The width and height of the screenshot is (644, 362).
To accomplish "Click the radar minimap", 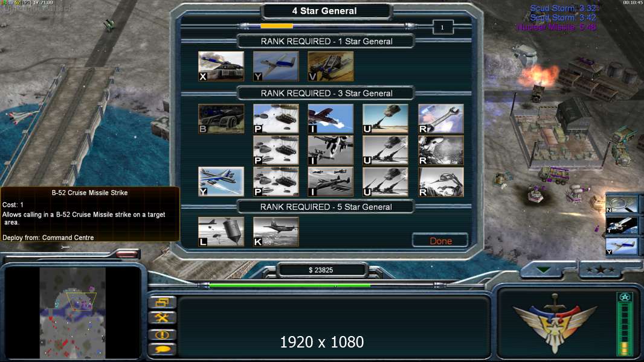I will (72, 313).
